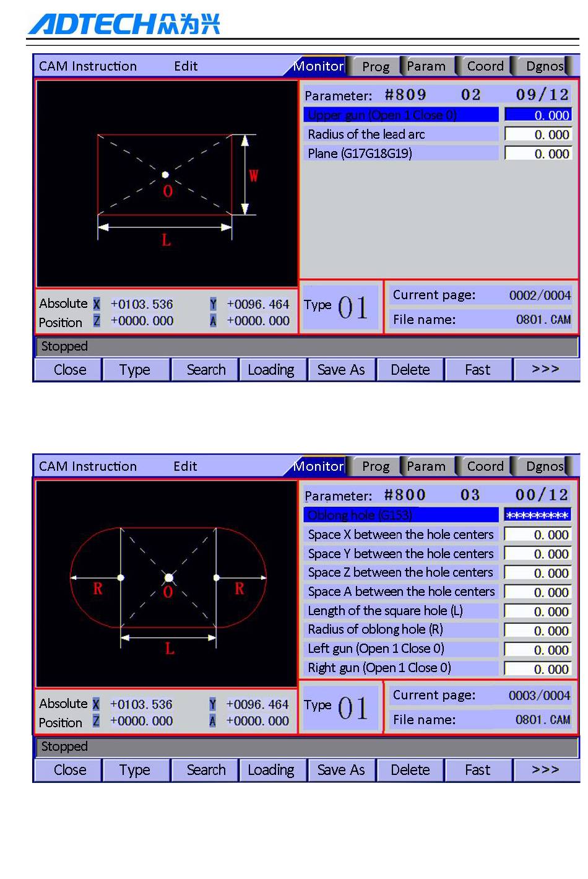Click Close button in lower screen

pos(69,770)
